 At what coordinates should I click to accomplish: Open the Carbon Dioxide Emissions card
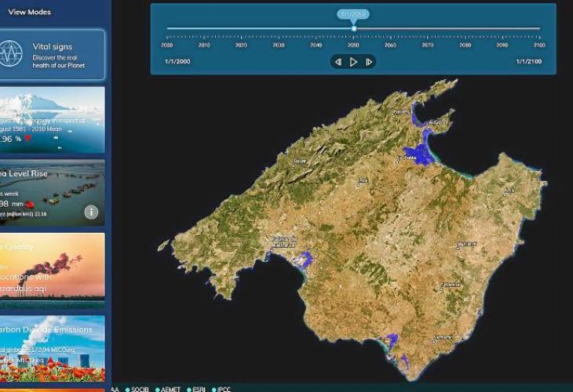click(x=52, y=343)
